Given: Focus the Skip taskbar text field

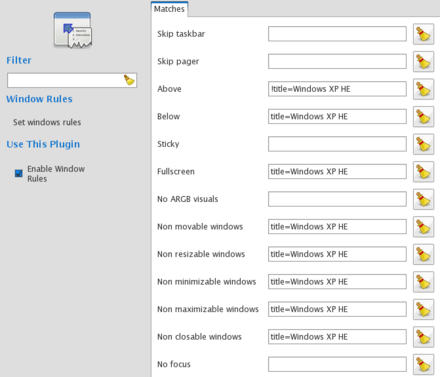Looking at the screenshot, I should click(x=337, y=34).
